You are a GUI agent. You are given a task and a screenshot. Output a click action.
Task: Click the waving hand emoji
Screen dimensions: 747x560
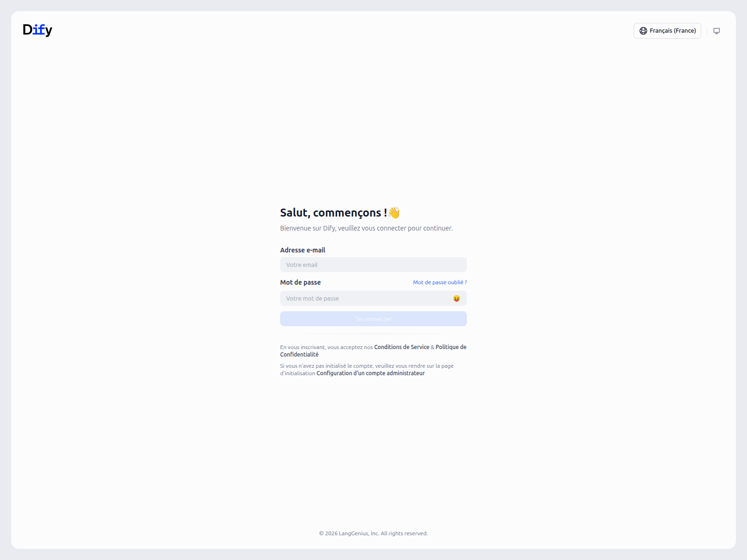pos(394,213)
